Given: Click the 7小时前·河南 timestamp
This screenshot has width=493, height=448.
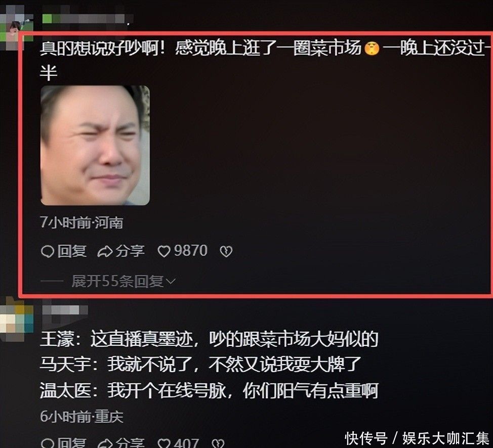Looking at the screenshot, I should pyautogui.click(x=81, y=222).
